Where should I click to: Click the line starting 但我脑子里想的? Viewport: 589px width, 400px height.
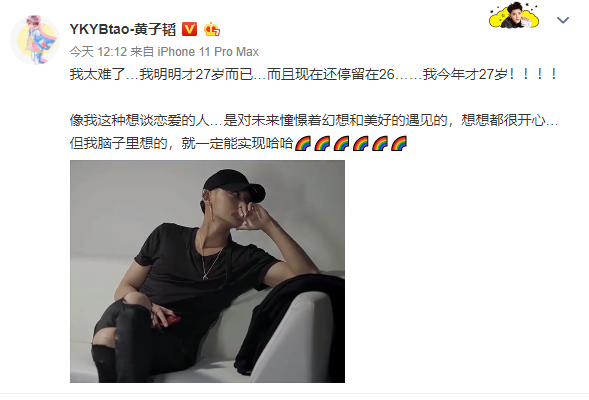[x=238, y=143]
